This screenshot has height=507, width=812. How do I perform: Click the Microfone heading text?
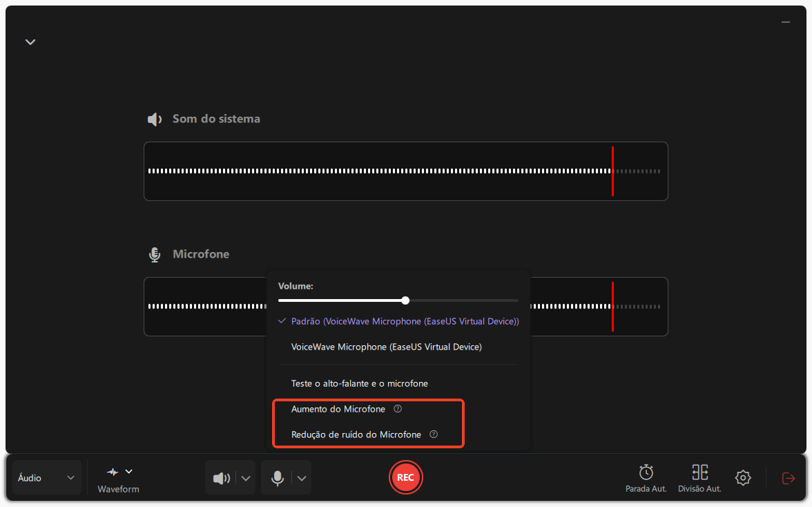201,254
